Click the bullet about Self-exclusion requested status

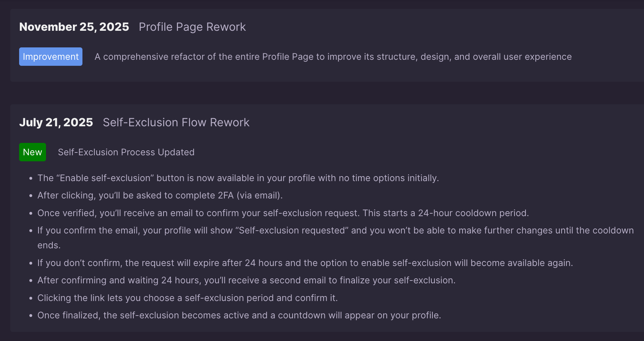(335, 230)
